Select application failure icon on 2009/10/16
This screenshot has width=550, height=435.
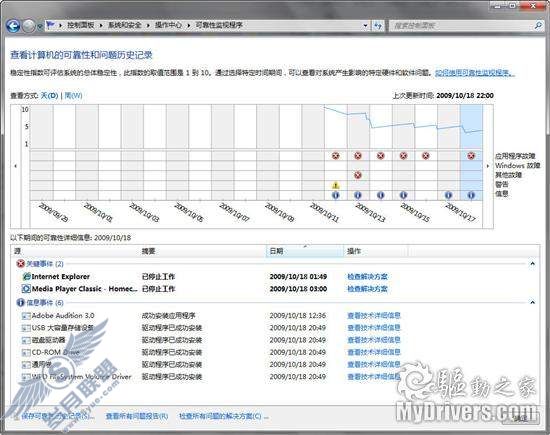coord(425,155)
